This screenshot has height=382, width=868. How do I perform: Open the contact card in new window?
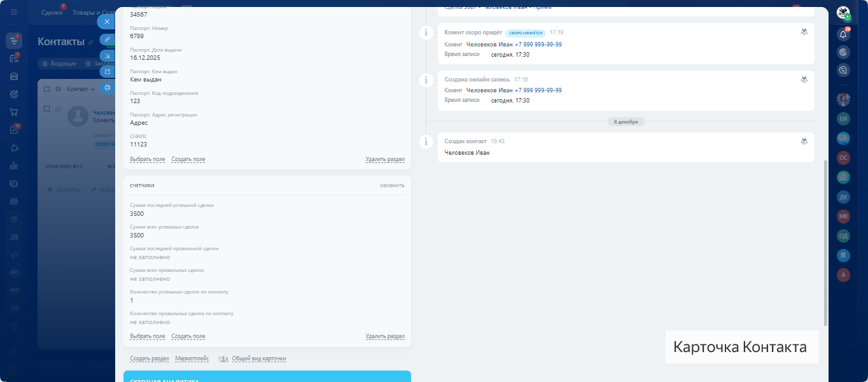pos(107,71)
